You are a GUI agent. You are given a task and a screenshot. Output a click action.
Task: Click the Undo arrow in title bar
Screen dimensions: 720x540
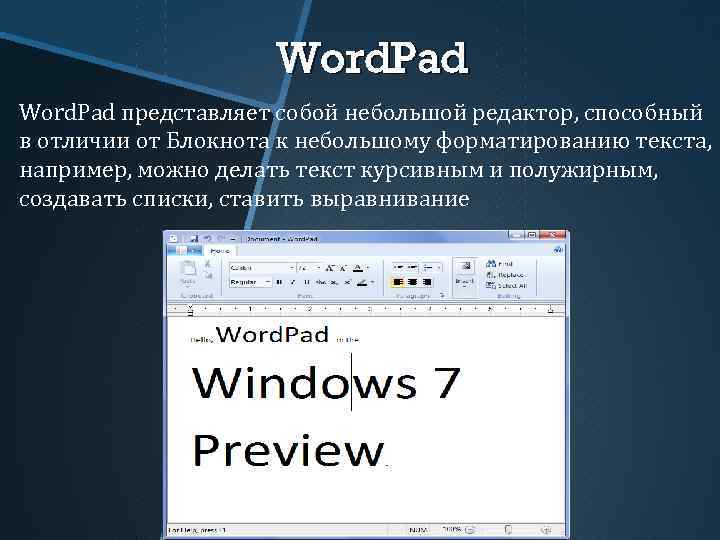[x=208, y=239]
